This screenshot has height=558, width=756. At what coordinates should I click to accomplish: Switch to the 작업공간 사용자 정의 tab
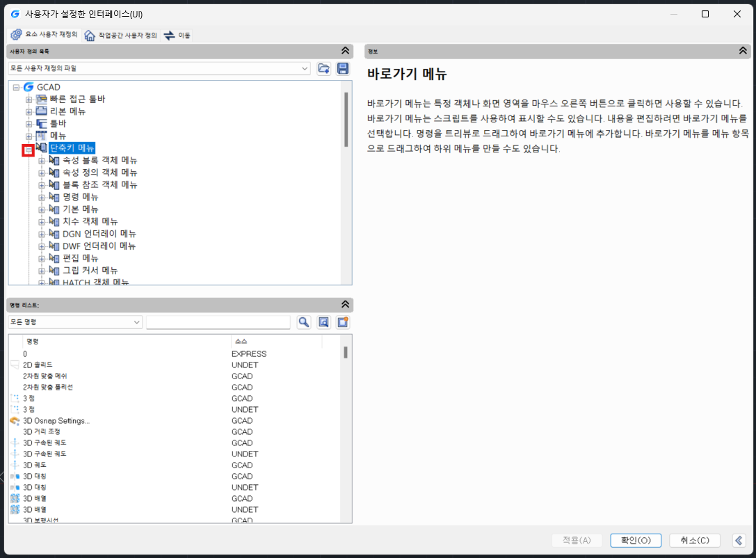122,35
